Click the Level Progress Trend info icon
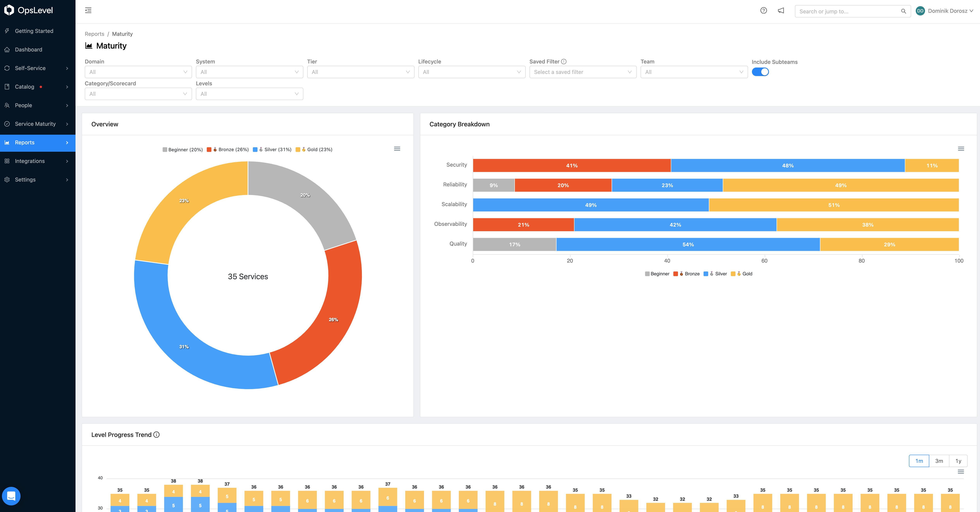 [x=156, y=435]
